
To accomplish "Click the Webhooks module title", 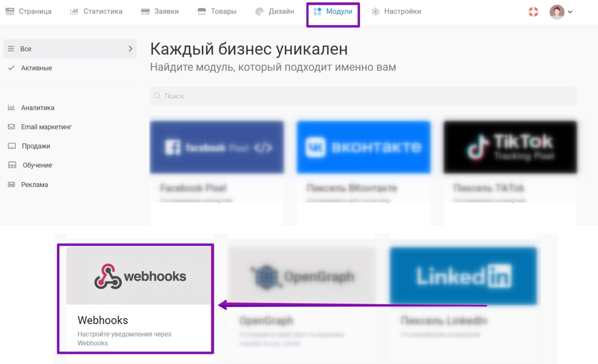I will (x=103, y=320).
